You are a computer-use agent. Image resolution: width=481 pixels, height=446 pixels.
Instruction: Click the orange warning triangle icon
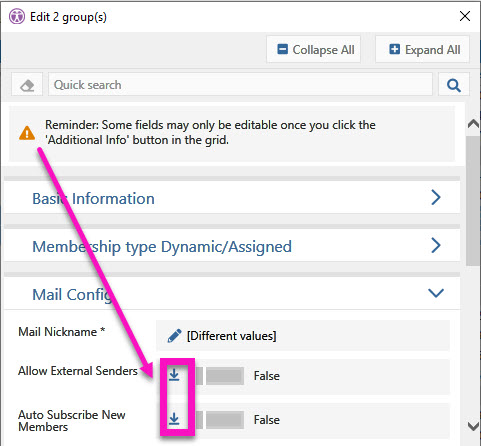click(27, 133)
